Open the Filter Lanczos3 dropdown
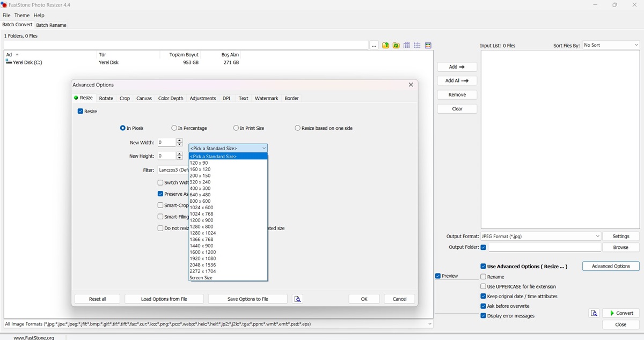This screenshot has height=340, width=644. click(x=173, y=170)
